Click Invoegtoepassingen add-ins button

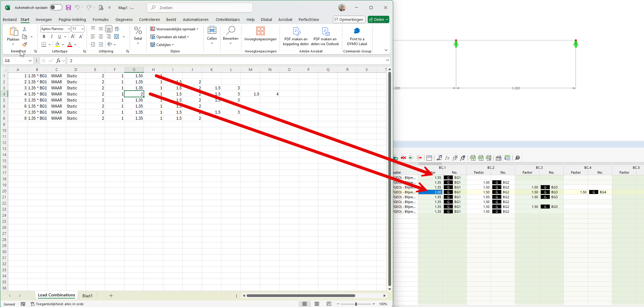[x=261, y=34]
